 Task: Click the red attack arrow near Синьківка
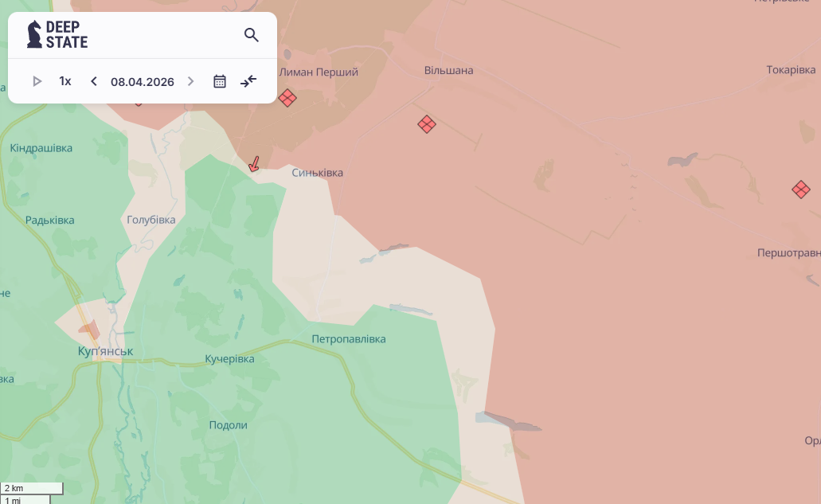point(254,164)
